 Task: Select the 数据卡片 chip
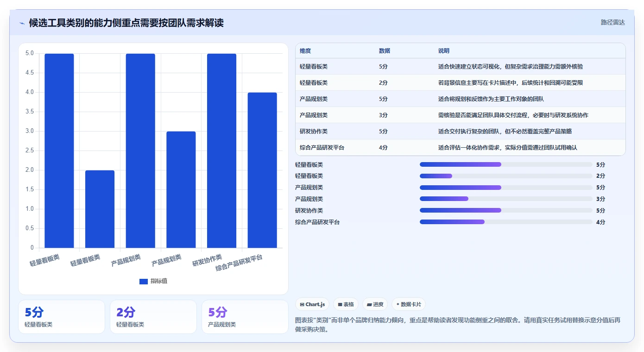409,304
